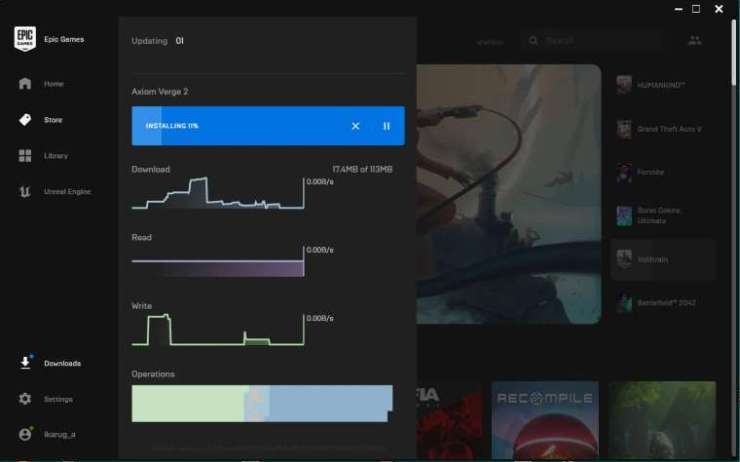Cancel the Axiom Verge 2 installation
740x462 pixels.
click(x=355, y=126)
